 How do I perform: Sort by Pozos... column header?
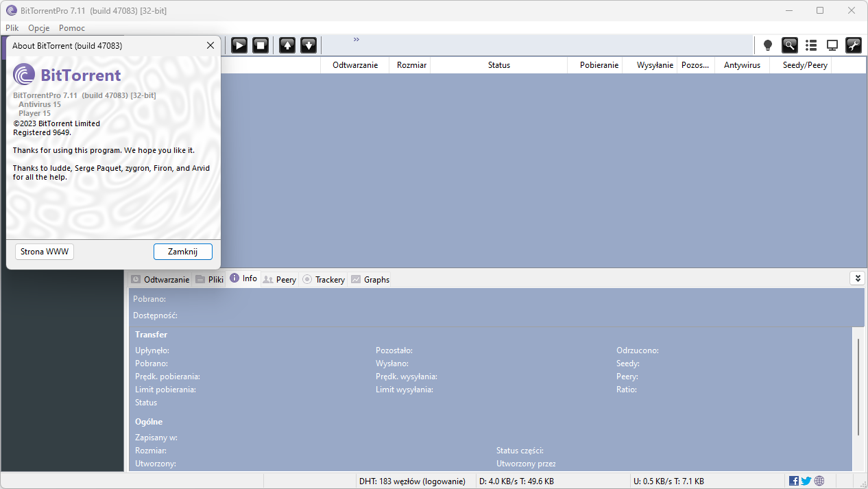[696, 65]
